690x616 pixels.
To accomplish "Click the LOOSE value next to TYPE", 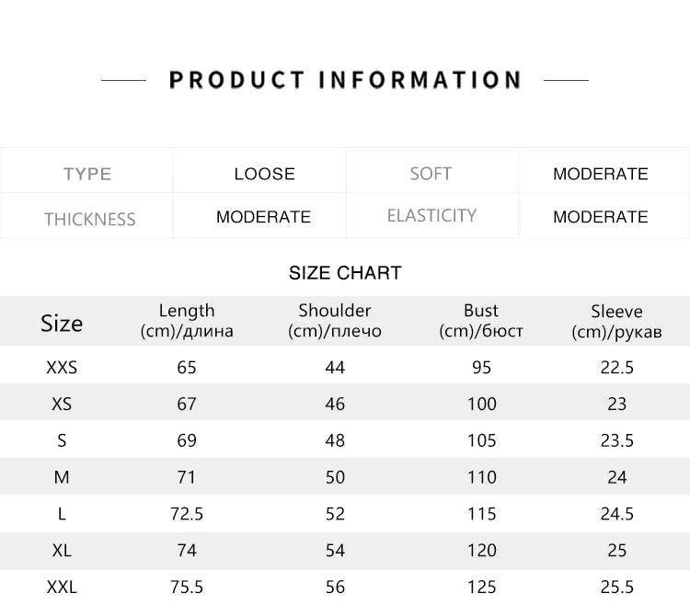I will point(264,174).
